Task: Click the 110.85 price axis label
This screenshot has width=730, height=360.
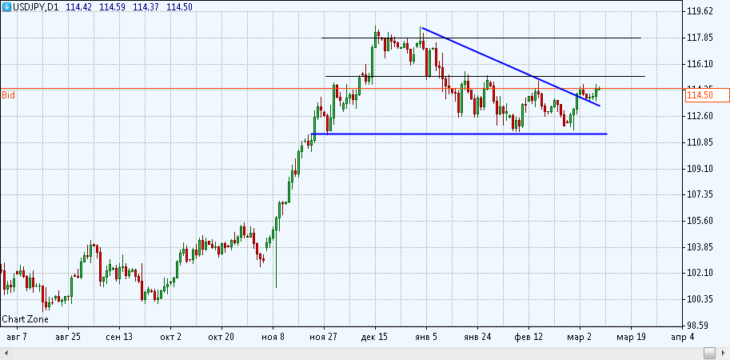Action: (x=700, y=143)
